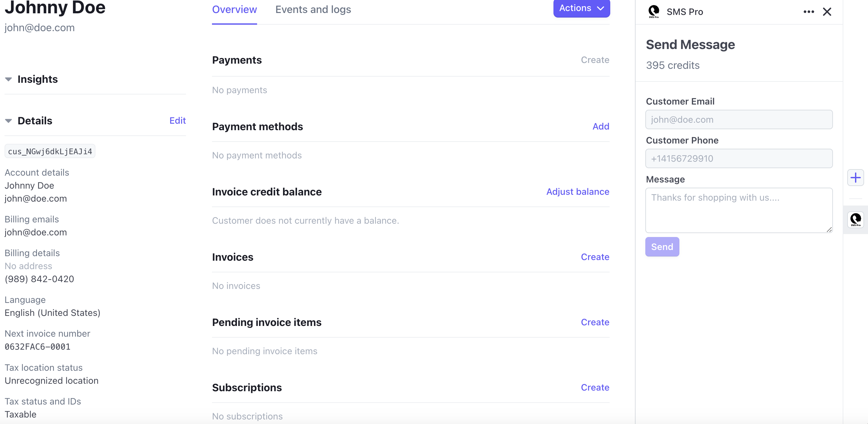Collapse the Insights section
The width and height of the screenshot is (868, 424).
click(x=8, y=79)
